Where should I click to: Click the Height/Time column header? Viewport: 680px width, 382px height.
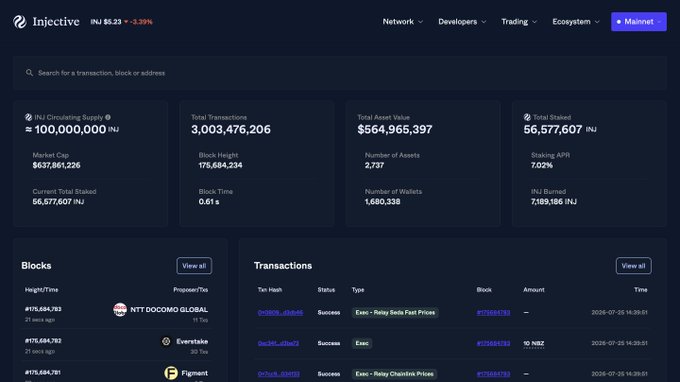click(x=42, y=290)
